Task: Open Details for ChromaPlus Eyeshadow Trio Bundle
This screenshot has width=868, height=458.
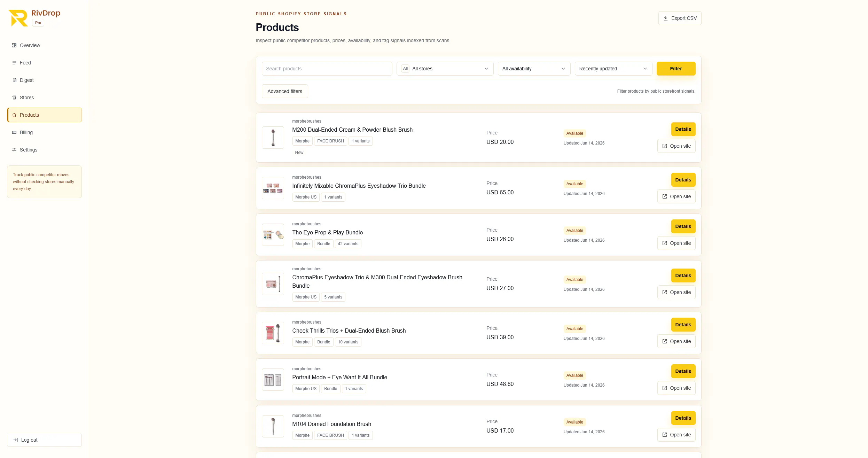Action: [683, 180]
